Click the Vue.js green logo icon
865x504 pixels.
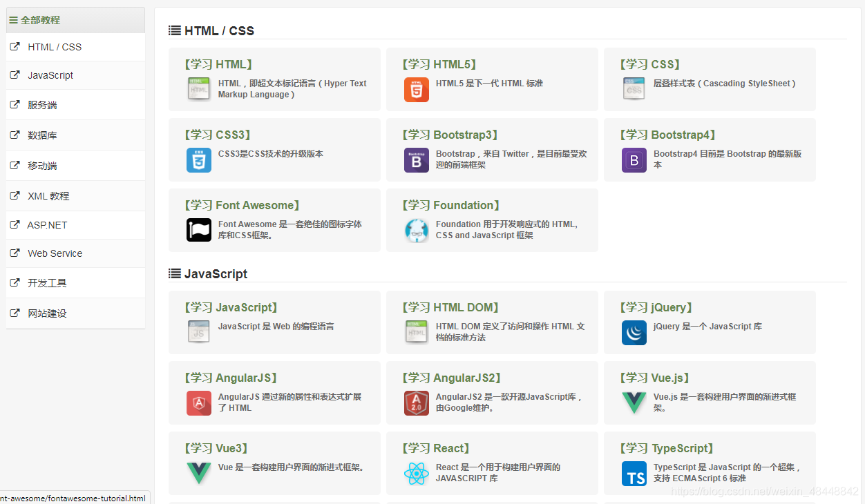(x=634, y=403)
